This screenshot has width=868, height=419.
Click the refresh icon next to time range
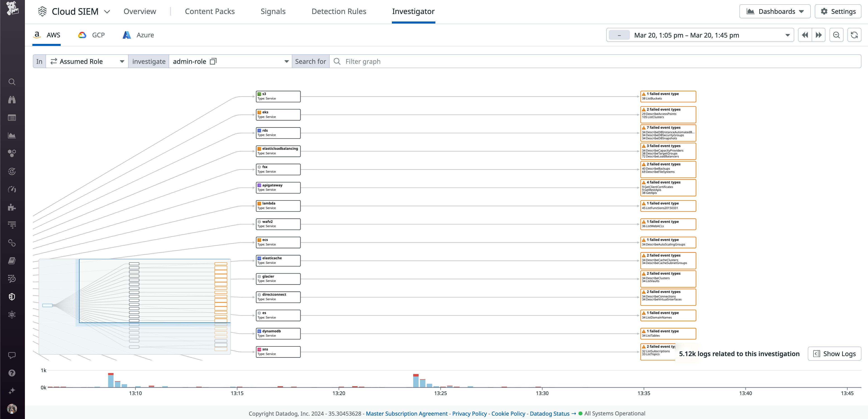(854, 35)
